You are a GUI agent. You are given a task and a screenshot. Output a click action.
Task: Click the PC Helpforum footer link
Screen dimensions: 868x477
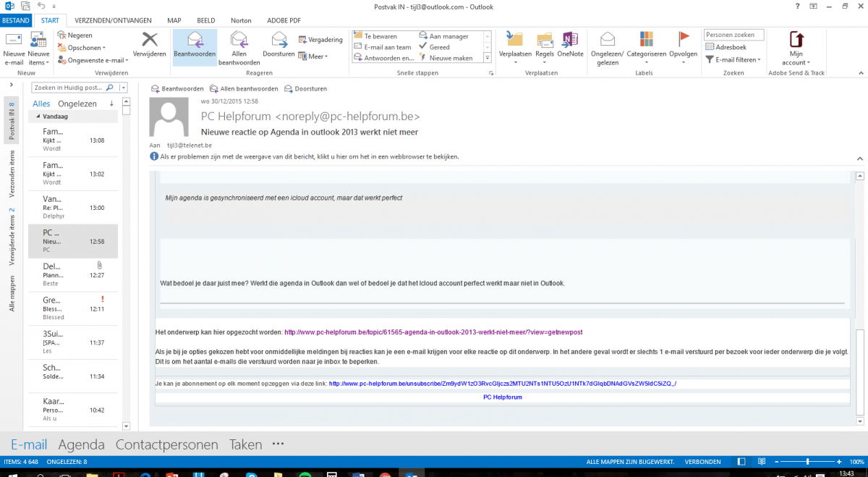(x=503, y=397)
